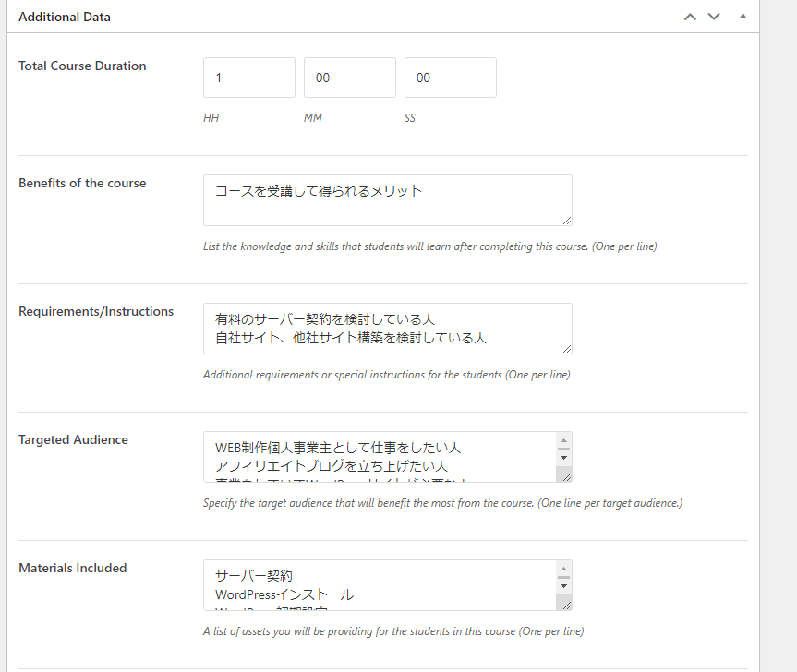Click the Additional Data panel title

65,18
